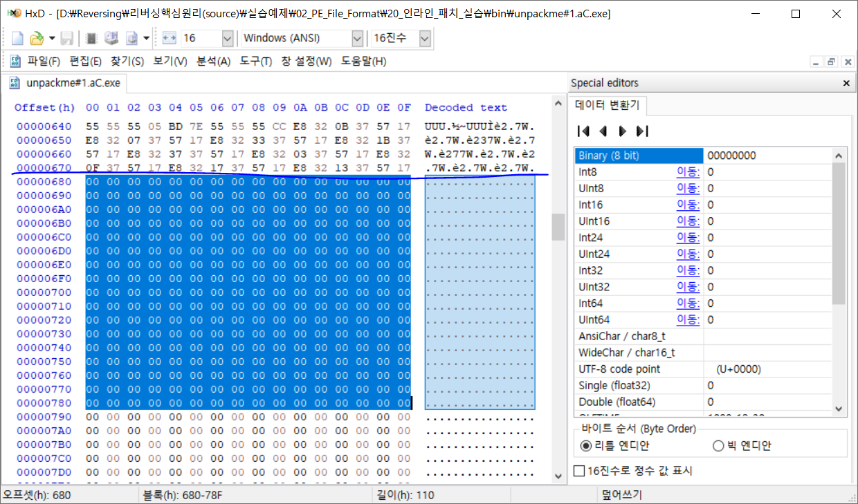
Task: Click the Save floppy disk icon
Action: 67,38
